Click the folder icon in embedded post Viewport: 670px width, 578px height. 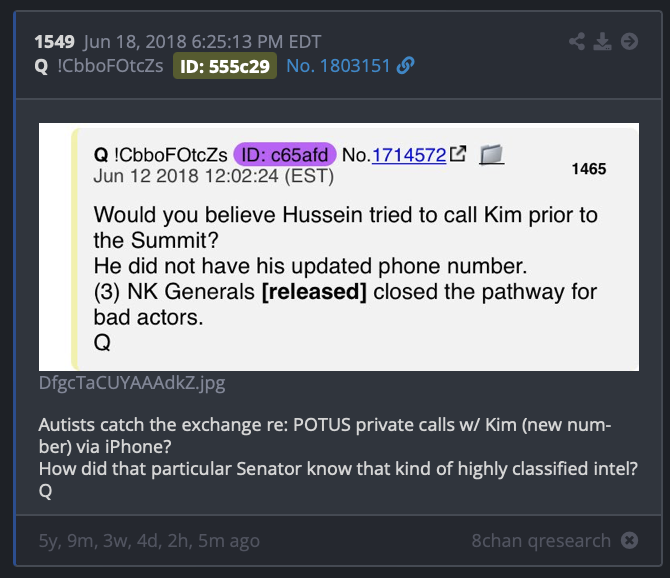pos(491,154)
